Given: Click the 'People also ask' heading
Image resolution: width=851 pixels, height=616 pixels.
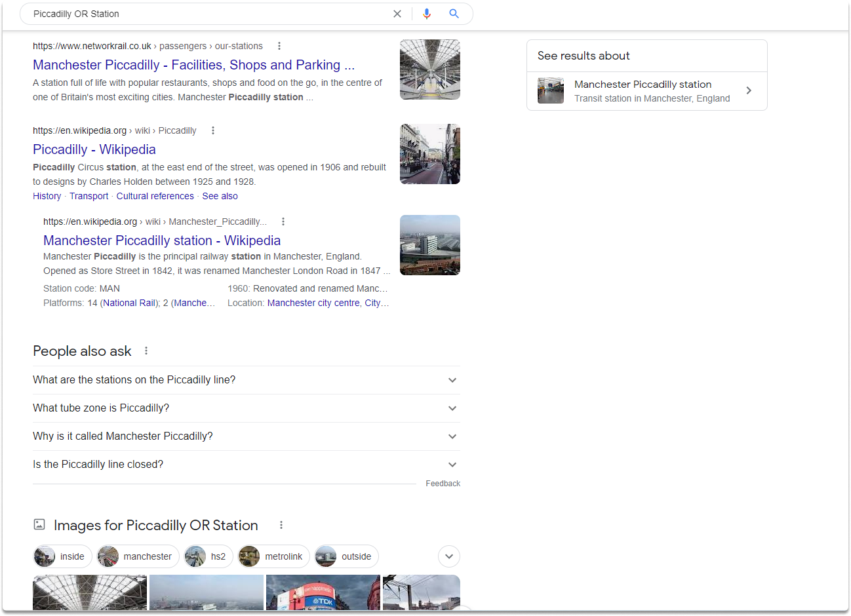Looking at the screenshot, I should point(82,351).
